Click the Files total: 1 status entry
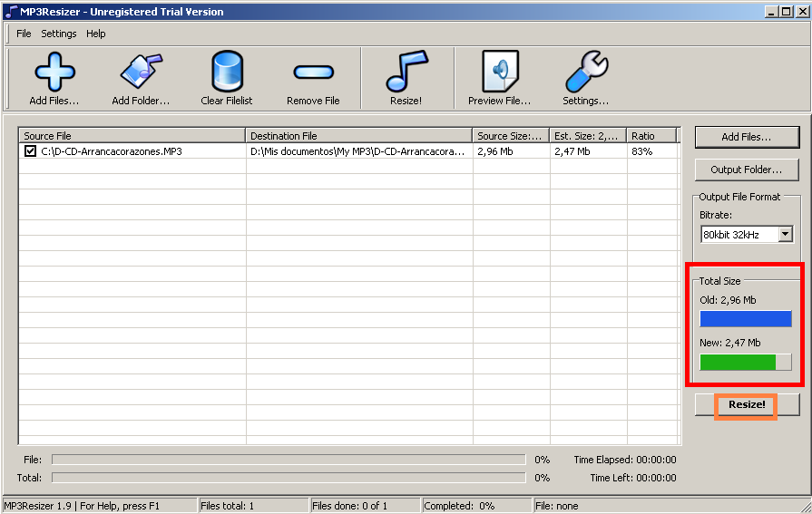Image resolution: width=812 pixels, height=514 pixels. (228, 506)
